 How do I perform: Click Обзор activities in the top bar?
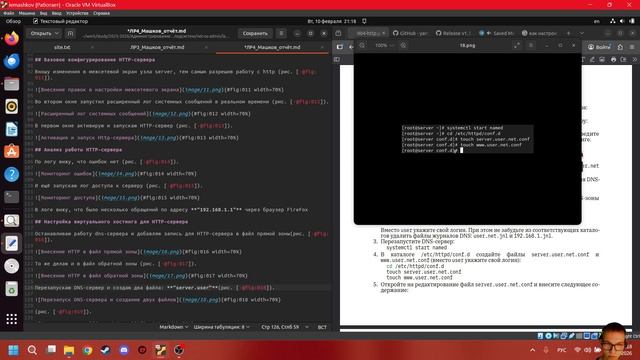[13, 21]
